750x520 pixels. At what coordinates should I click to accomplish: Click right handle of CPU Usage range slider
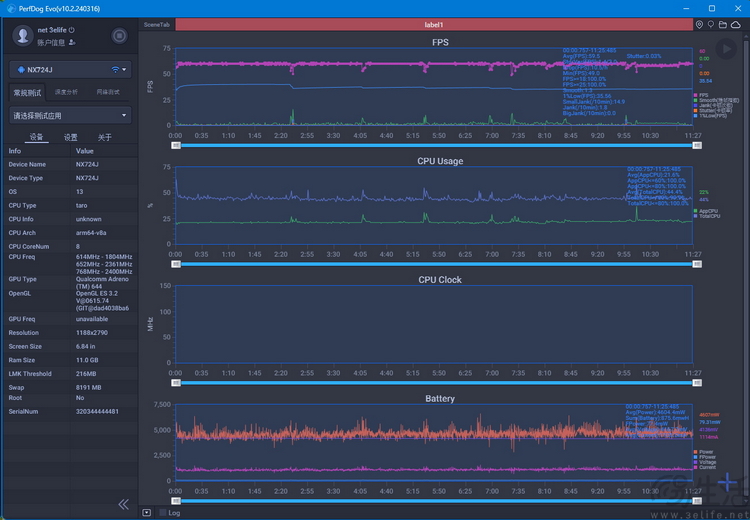[x=697, y=264]
